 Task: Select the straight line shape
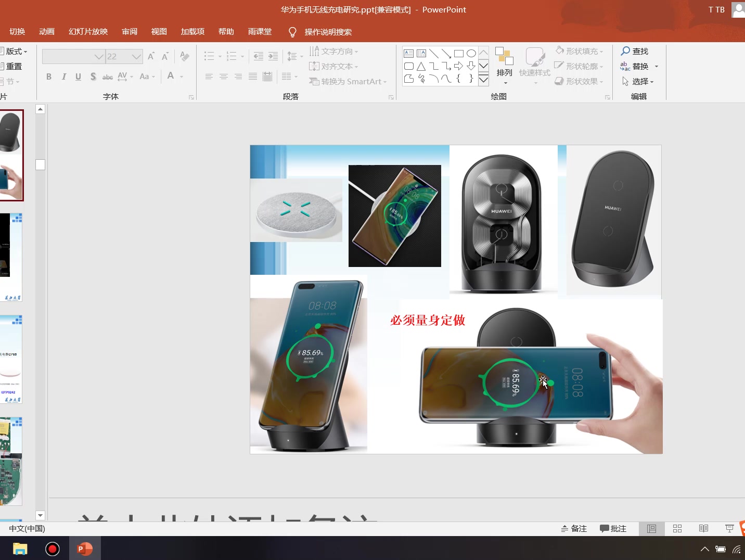click(x=434, y=54)
